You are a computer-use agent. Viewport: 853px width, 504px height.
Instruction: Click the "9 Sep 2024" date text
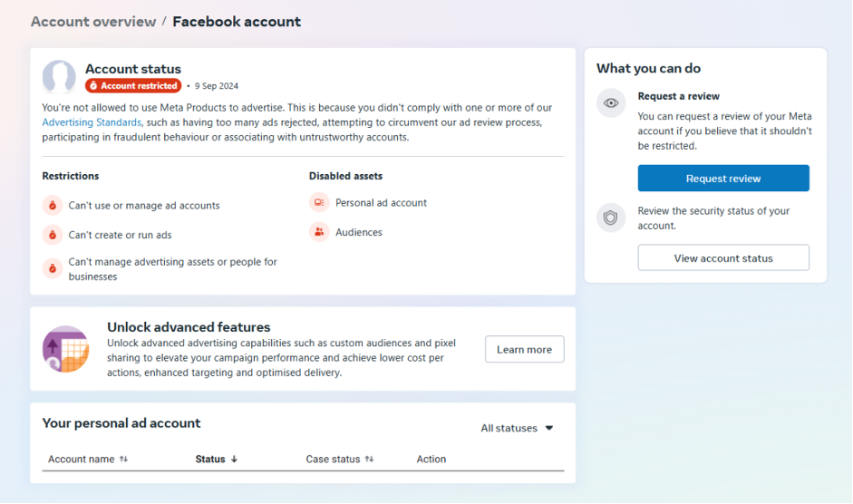pyautogui.click(x=217, y=86)
